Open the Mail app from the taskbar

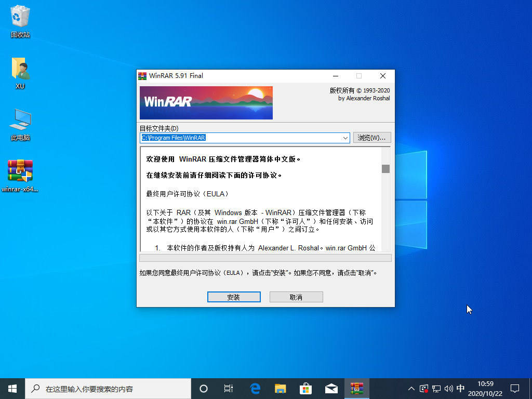tap(331, 388)
